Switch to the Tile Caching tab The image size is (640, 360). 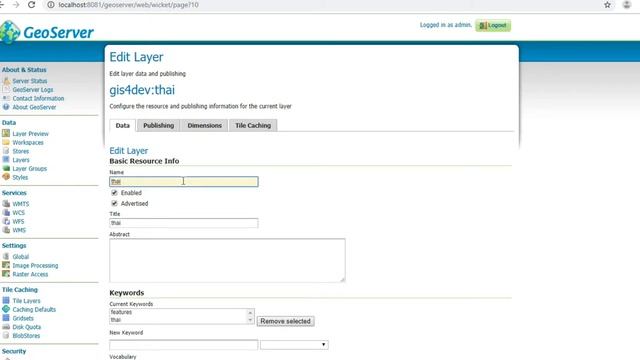[x=253, y=125]
